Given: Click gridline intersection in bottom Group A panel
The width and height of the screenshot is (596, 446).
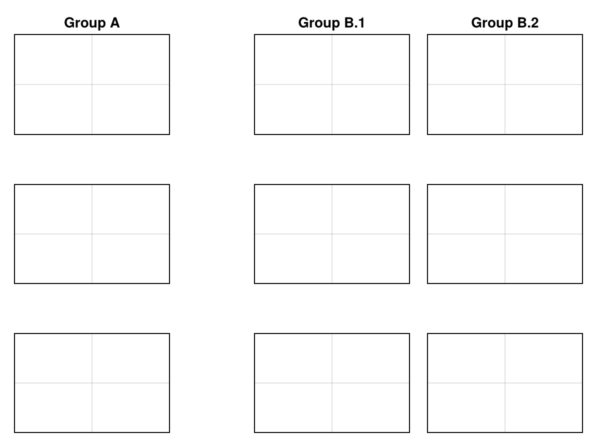Looking at the screenshot, I should coord(92,383).
